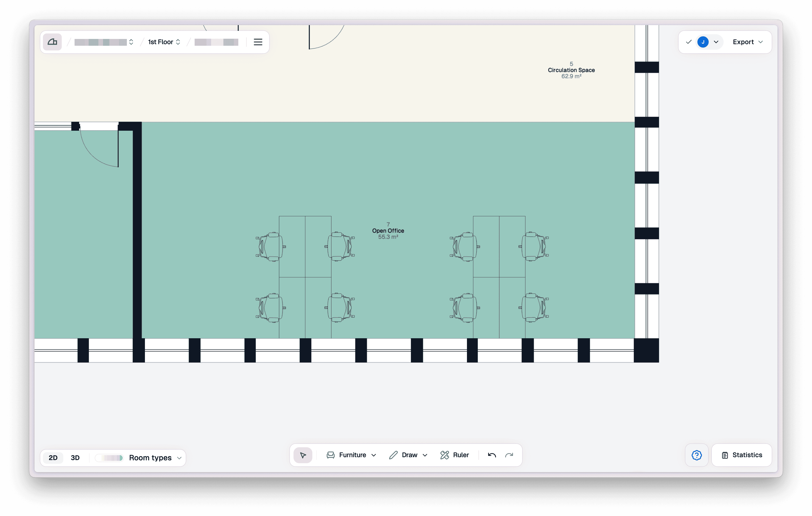Expand the Export dropdown

(748, 42)
